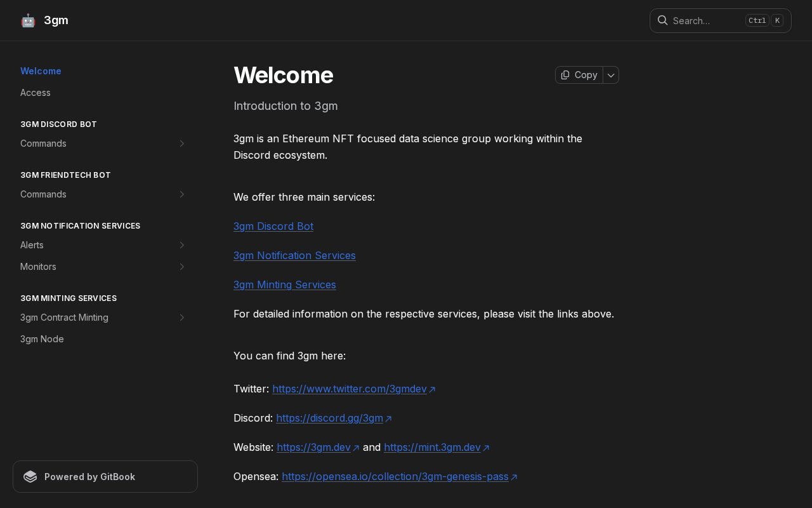Click the Copy page button
The image size is (812, 508).
(579, 75)
